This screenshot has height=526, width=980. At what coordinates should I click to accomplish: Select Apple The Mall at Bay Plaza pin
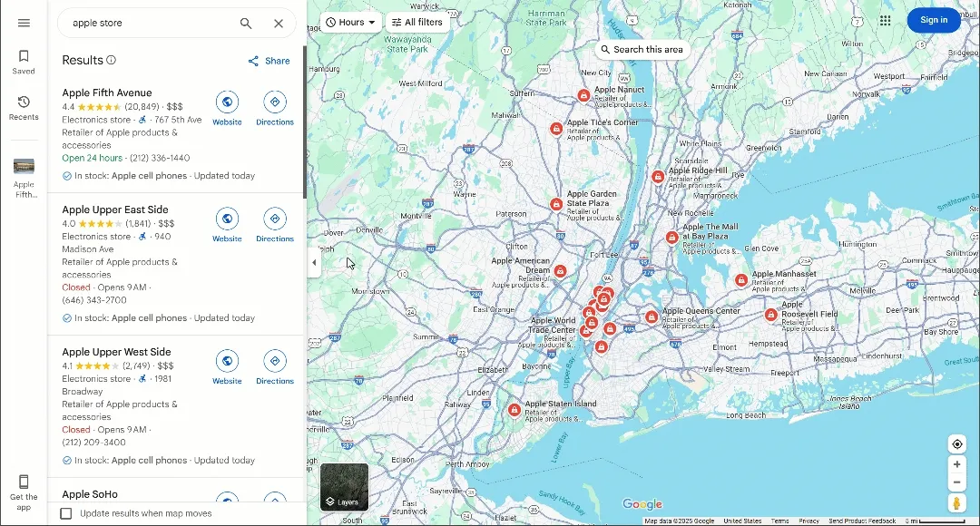671,238
